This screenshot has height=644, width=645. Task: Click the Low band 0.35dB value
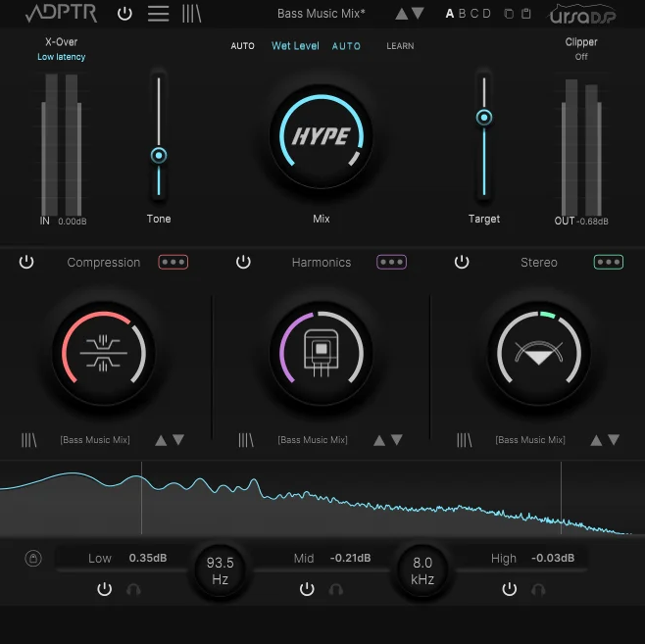click(148, 558)
